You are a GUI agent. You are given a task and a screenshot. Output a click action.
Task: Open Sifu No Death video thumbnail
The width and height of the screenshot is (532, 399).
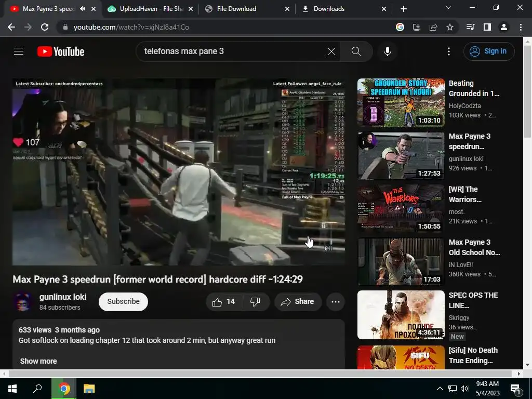(x=401, y=357)
